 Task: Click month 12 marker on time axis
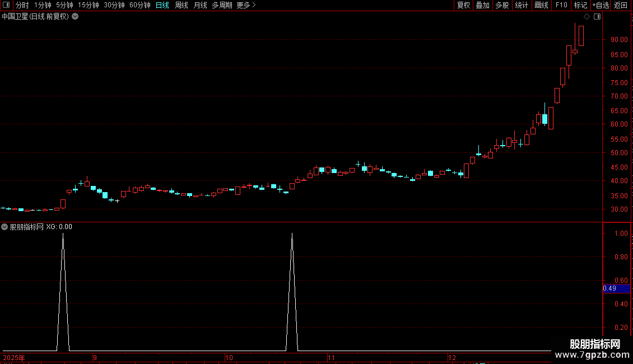[452, 357]
